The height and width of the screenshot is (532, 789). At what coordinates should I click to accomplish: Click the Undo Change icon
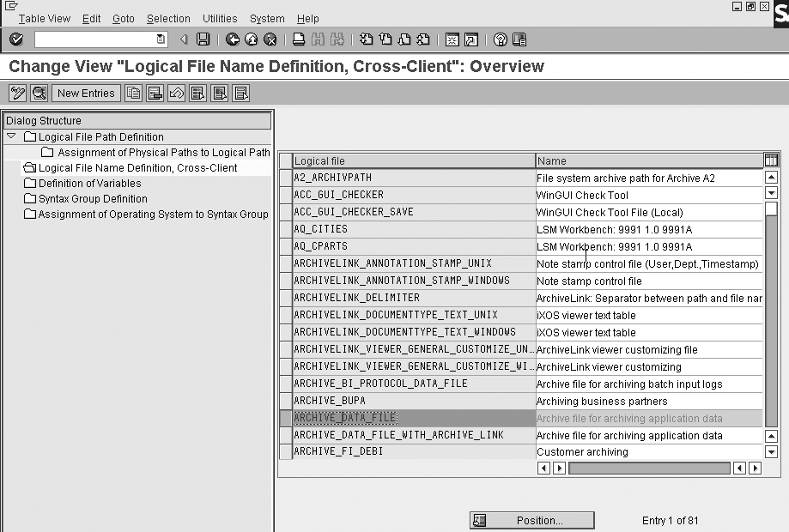177,94
